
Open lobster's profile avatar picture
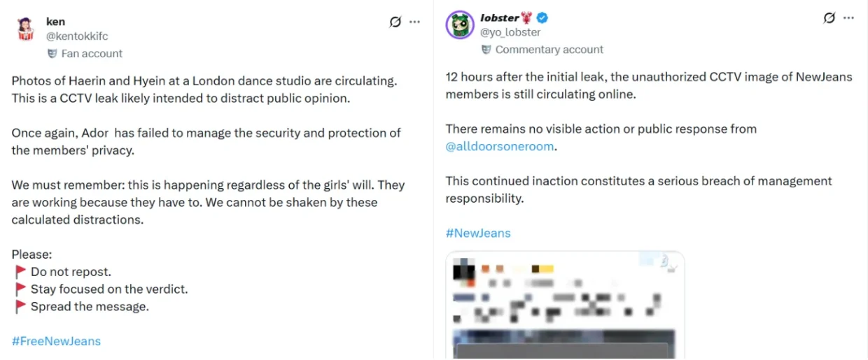point(460,24)
